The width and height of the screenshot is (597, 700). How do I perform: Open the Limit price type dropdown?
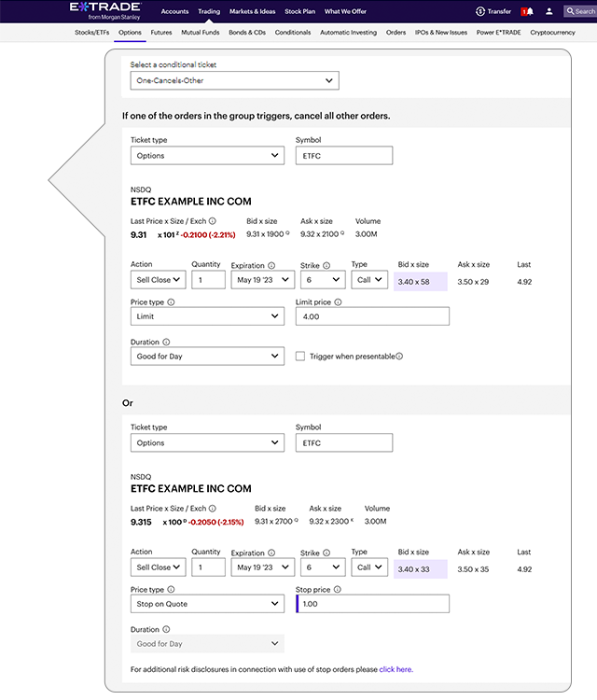(207, 316)
